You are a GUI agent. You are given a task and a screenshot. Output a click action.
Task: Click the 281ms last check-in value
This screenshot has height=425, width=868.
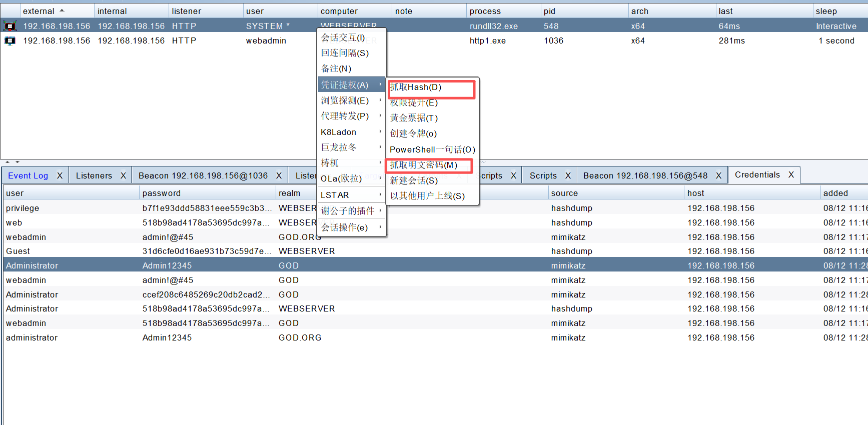coord(732,40)
